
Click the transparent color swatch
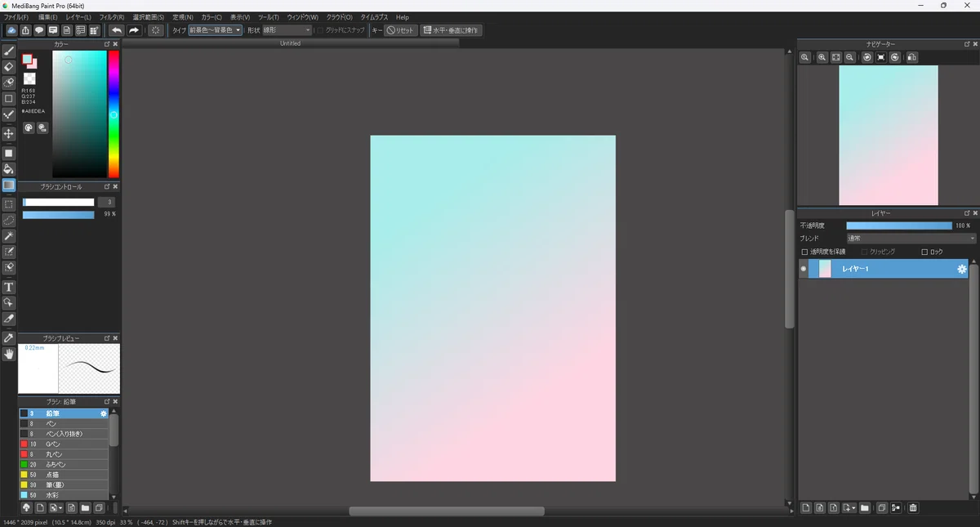coord(29,79)
